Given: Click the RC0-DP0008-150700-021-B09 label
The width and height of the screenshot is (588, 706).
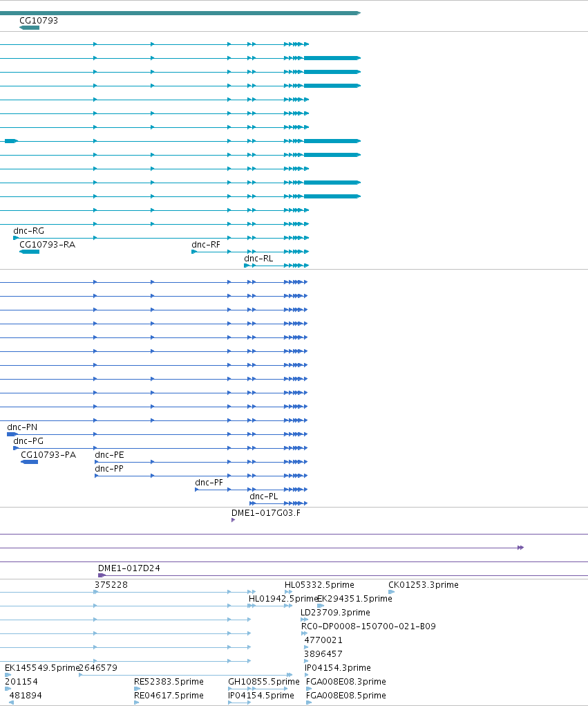Looking at the screenshot, I should click(x=368, y=626).
